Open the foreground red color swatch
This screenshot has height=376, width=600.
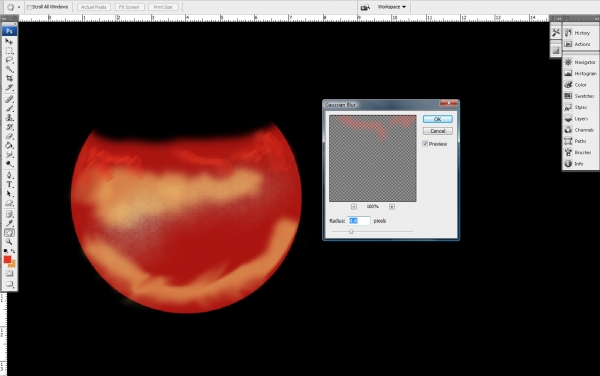7,259
